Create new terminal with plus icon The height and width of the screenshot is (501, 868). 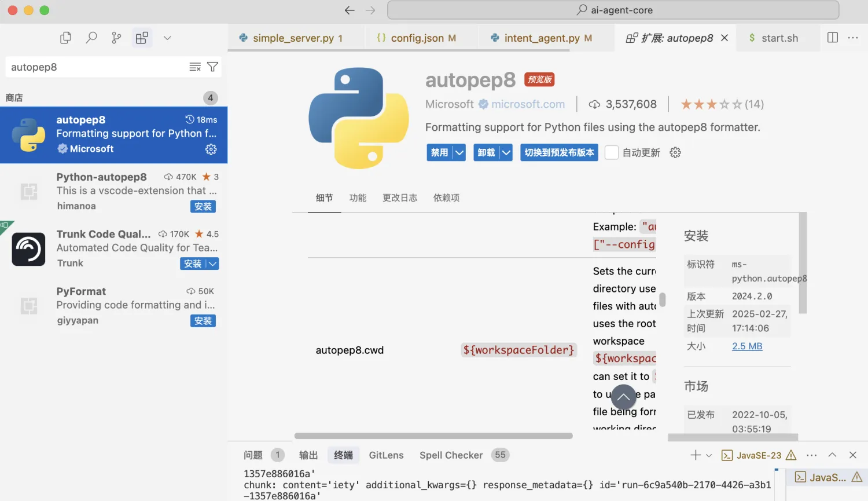tap(696, 455)
